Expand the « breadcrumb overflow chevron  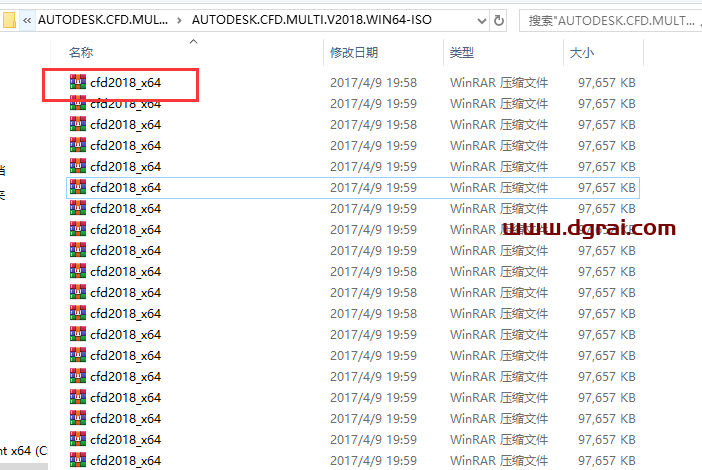[27, 18]
